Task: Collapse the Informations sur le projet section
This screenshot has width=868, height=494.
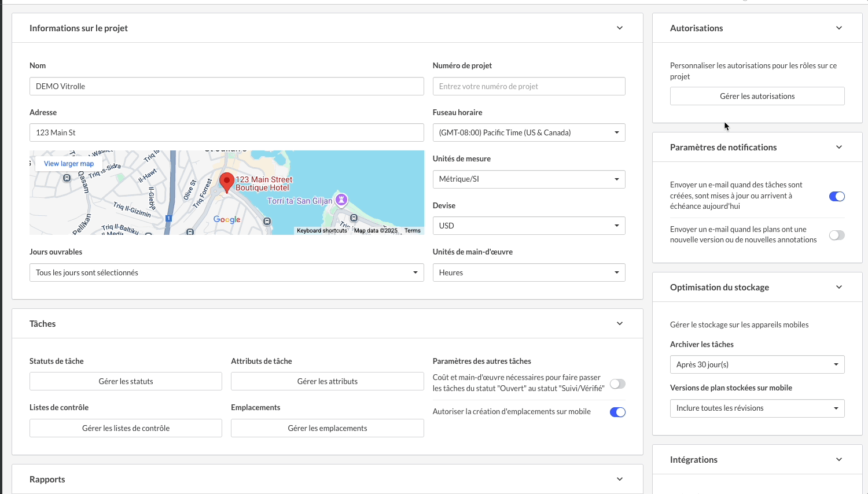Action: pos(620,28)
